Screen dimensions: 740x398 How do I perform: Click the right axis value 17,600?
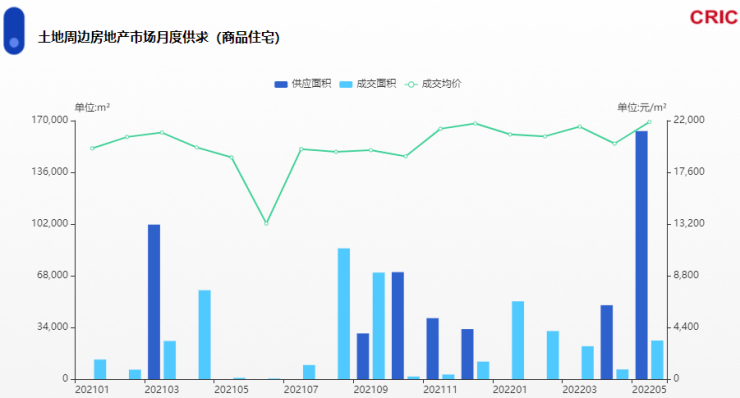click(x=689, y=172)
